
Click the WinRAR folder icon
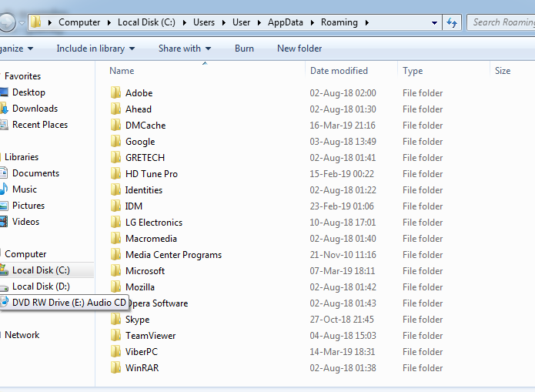pyautogui.click(x=115, y=367)
